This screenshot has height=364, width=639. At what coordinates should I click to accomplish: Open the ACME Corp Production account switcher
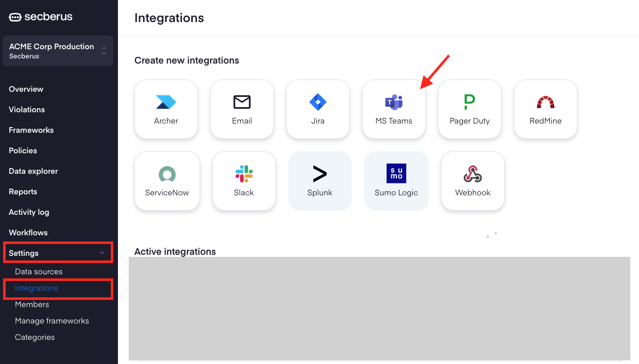pos(58,51)
